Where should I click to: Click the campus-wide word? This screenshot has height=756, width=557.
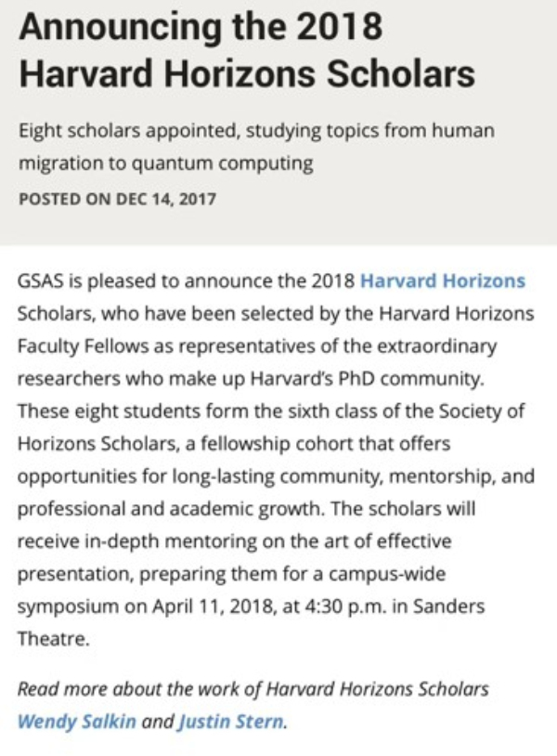(387, 574)
